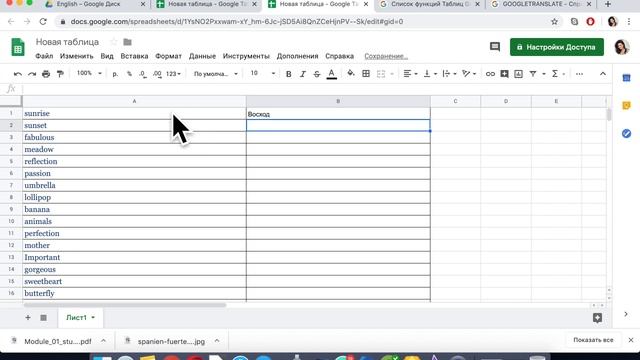The height and width of the screenshot is (360, 640).
Task: Collapse the menus with arrow icon
Action: tap(603, 74)
